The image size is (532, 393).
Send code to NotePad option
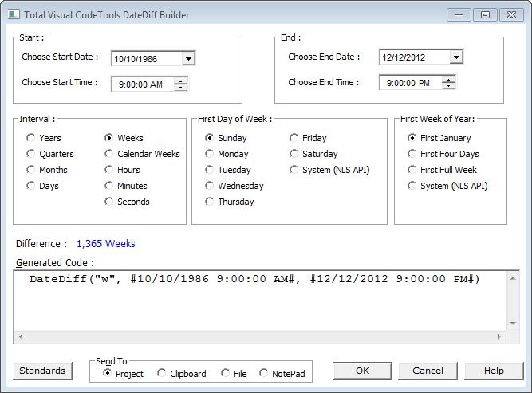(282, 374)
